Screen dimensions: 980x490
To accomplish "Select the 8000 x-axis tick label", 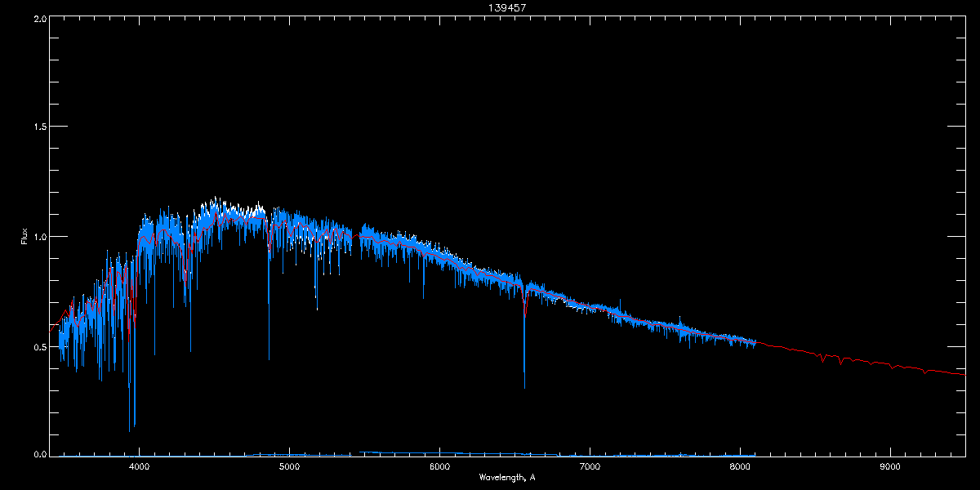I will click(x=740, y=467).
